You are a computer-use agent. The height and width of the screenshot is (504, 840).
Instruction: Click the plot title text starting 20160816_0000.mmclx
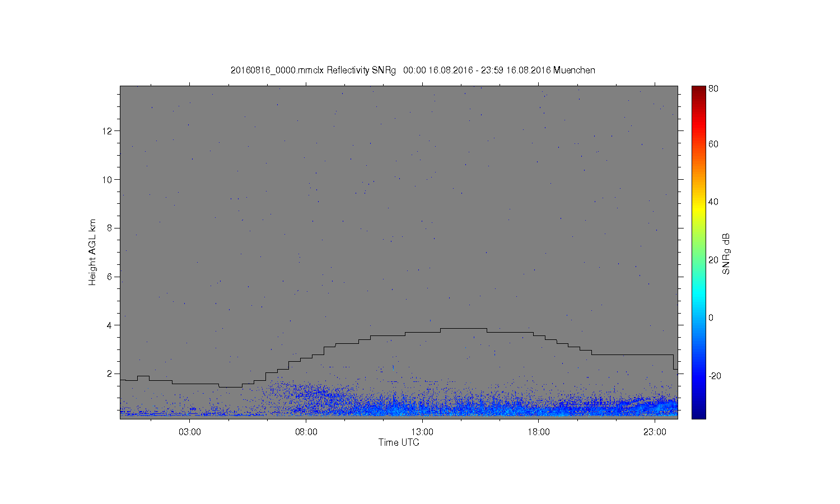click(413, 70)
